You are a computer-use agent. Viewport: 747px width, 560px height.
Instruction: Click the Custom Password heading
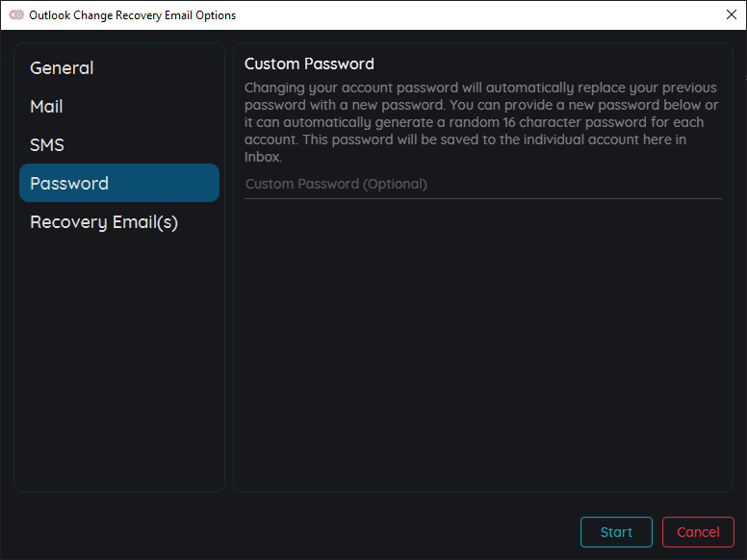309,64
